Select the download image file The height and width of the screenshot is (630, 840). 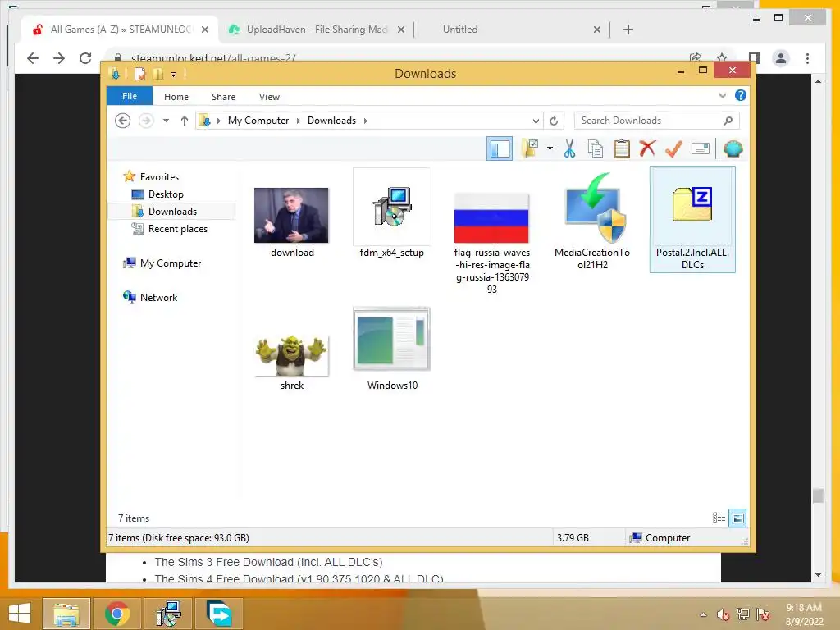(291, 221)
